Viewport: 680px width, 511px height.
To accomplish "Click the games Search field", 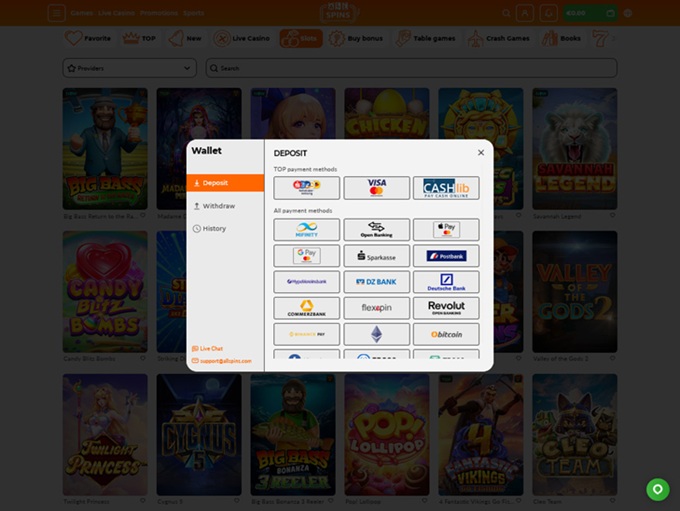I will [410, 68].
